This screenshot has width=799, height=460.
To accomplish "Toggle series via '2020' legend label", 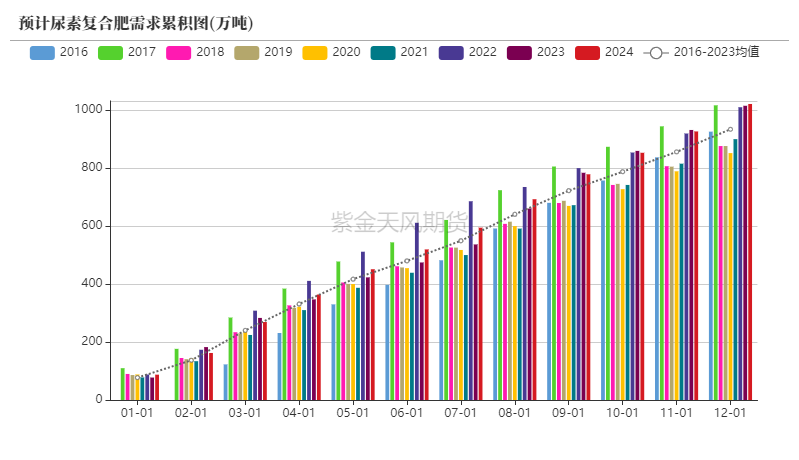I will click(x=347, y=52).
